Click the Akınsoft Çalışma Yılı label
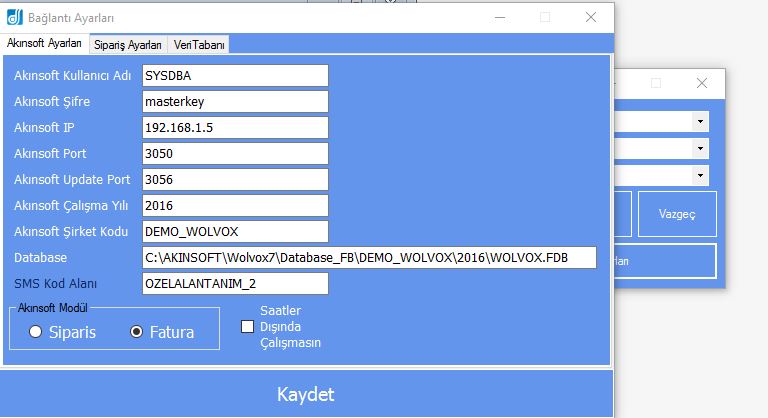The height and width of the screenshot is (418, 768). click(71, 206)
